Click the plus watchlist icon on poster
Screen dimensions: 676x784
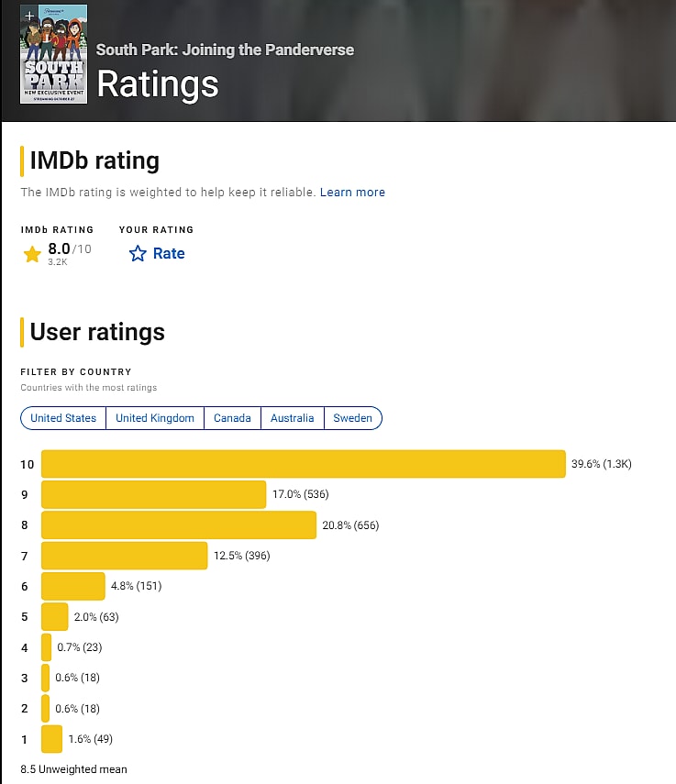[x=29, y=17]
